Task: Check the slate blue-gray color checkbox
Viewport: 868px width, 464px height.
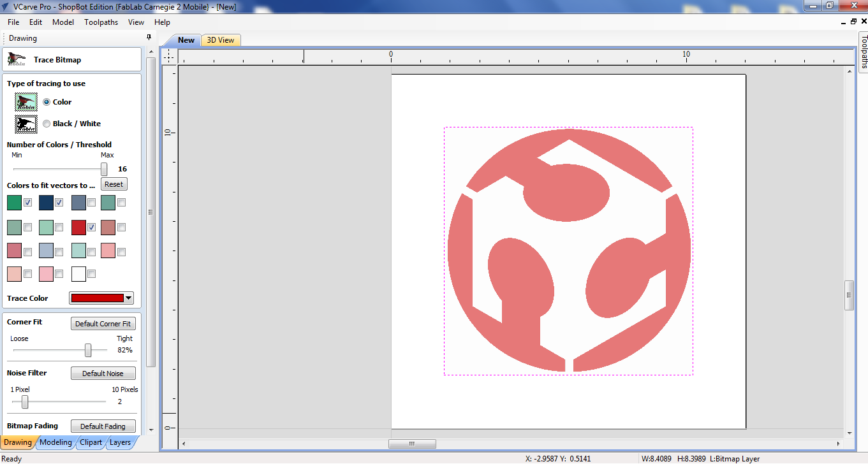Action: click(x=92, y=202)
